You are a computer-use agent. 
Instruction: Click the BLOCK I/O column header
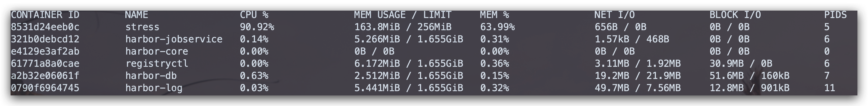click(x=735, y=15)
